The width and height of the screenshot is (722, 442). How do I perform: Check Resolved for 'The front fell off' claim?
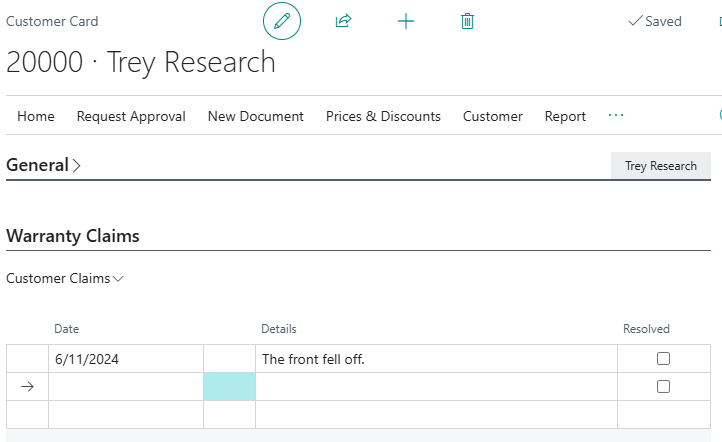[x=663, y=359]
